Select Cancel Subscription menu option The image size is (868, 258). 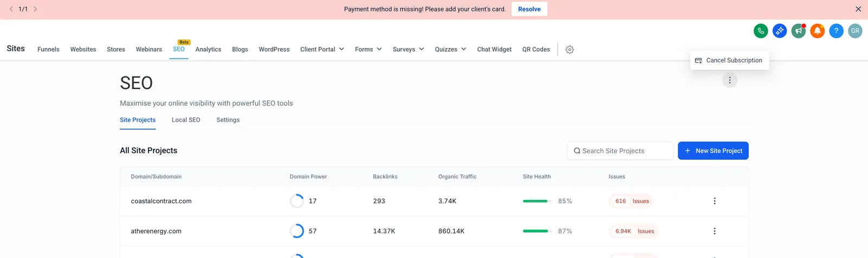pos(729,60)
